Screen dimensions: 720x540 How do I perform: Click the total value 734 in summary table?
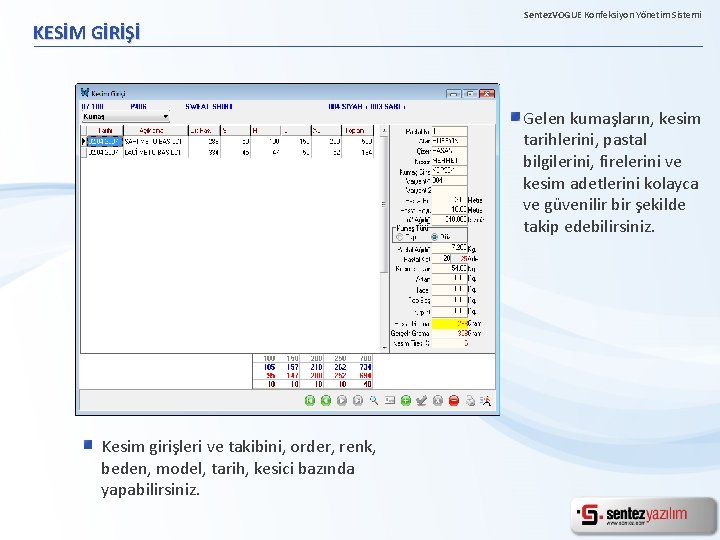tap(366, 367)
